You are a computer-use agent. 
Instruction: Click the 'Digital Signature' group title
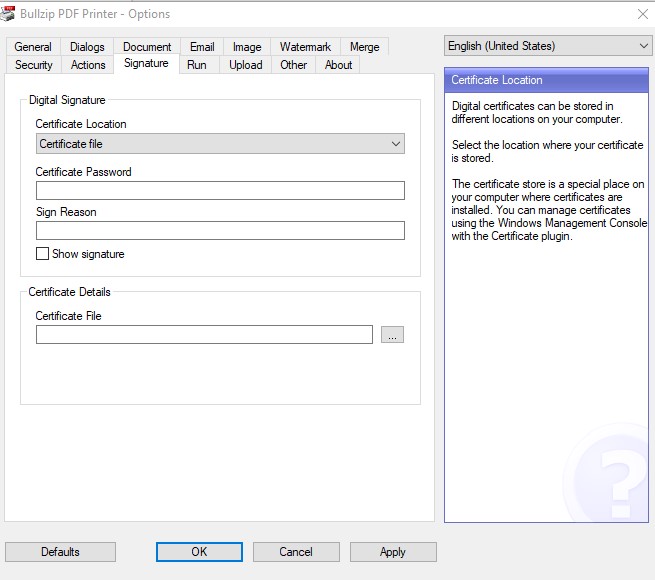[x=67, y=100]
